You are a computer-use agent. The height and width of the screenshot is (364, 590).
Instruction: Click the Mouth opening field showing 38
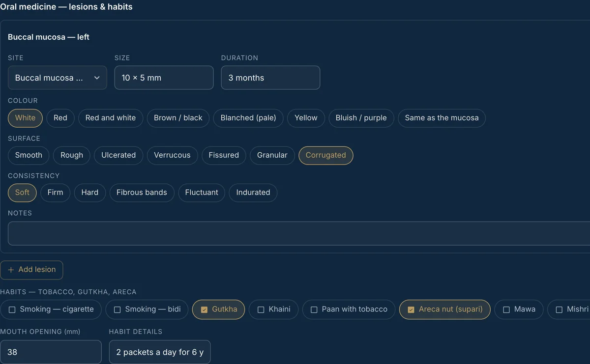click(x=51, y=352)
